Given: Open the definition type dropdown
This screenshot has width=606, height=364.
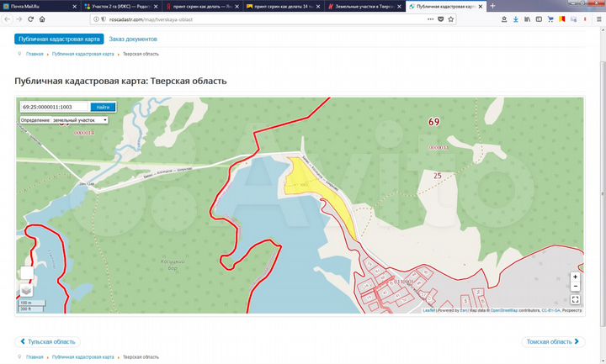Looking at the screenshot, I should [64, 120].
